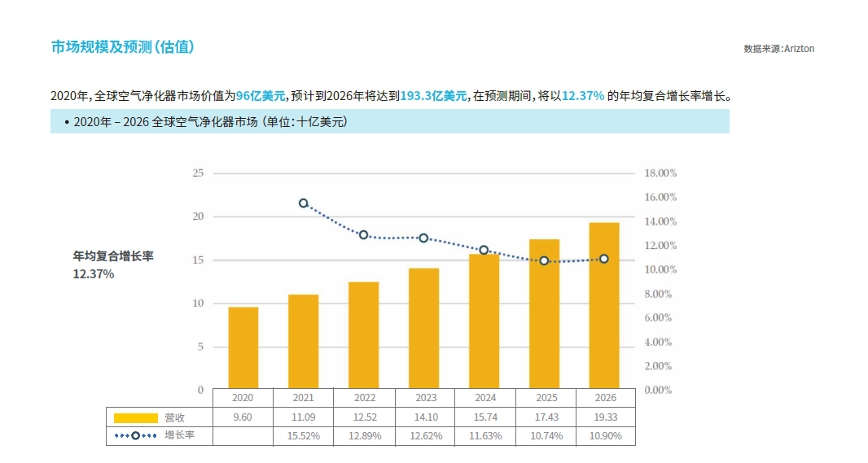Screen dimensions: 868x463
Task: Click the 数据来源:Arizton source label
Action: coord(778,49)
